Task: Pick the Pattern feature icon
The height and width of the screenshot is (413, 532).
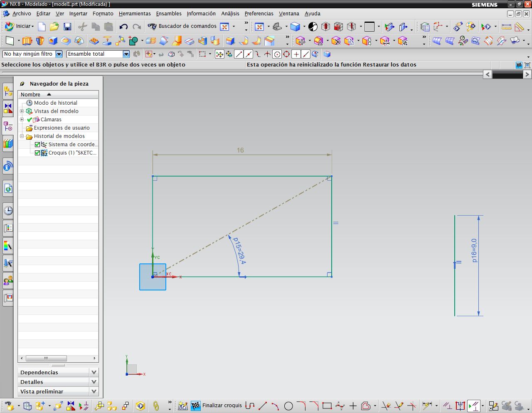Action: [x=94, y=41]
